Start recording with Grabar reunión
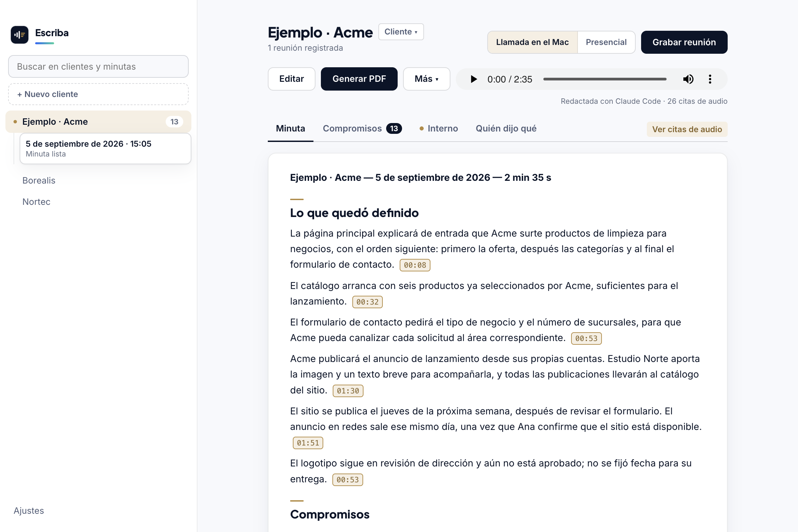This screenshot has height=532, width=798. (684, 42)
